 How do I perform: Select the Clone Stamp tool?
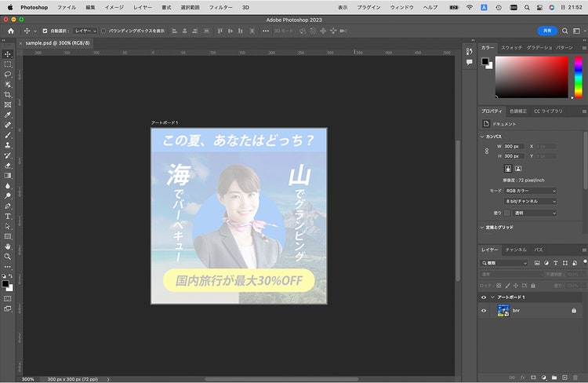tap(8, 145)
